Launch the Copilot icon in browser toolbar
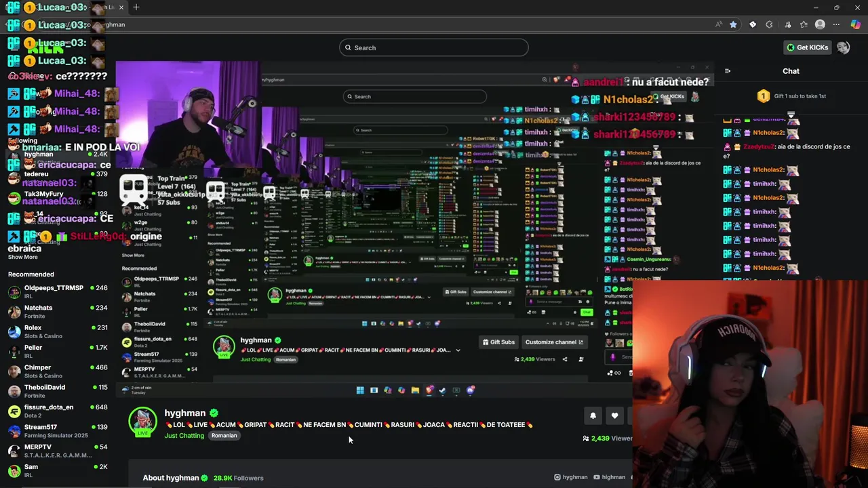Viewport: 868px width, 488px height. tap(856, 24)
